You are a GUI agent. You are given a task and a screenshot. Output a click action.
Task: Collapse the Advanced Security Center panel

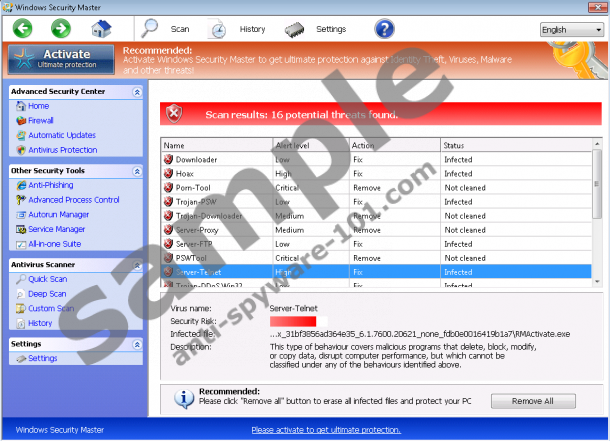tap(137, 92)
